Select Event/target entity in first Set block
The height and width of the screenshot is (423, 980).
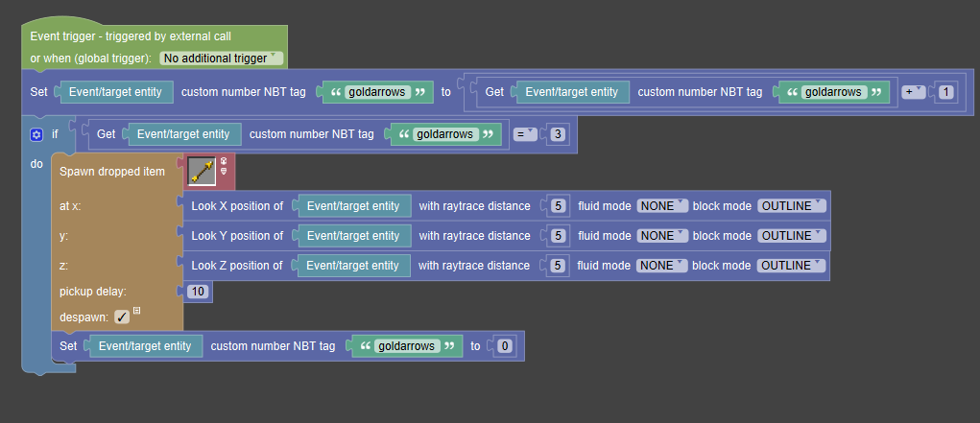[115, 92]
